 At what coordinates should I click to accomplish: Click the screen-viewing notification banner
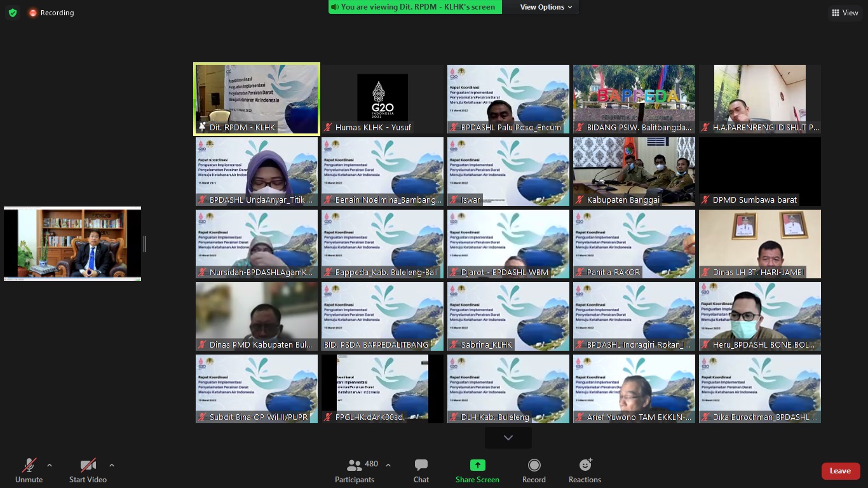coord(415,7)
